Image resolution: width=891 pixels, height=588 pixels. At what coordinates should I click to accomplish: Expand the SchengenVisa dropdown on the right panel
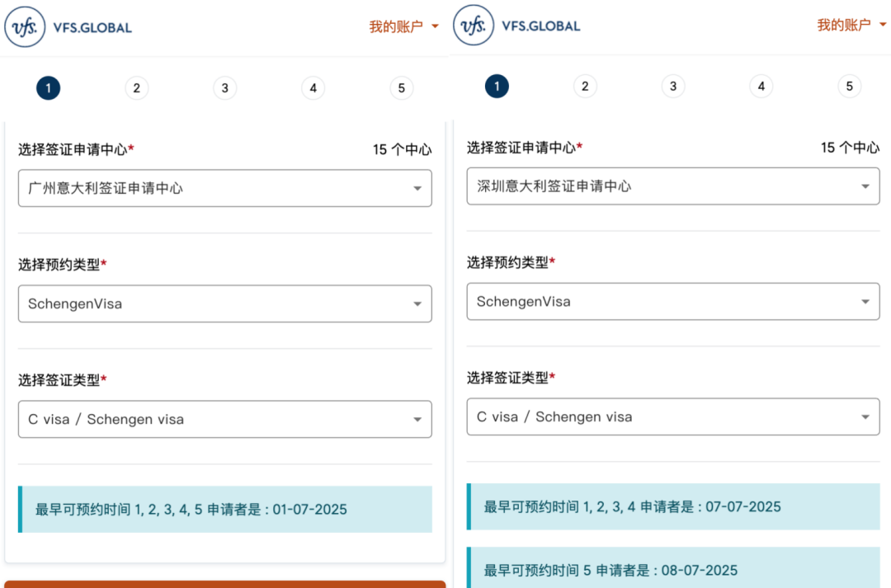pyautogui.click(x=673, y=301)
